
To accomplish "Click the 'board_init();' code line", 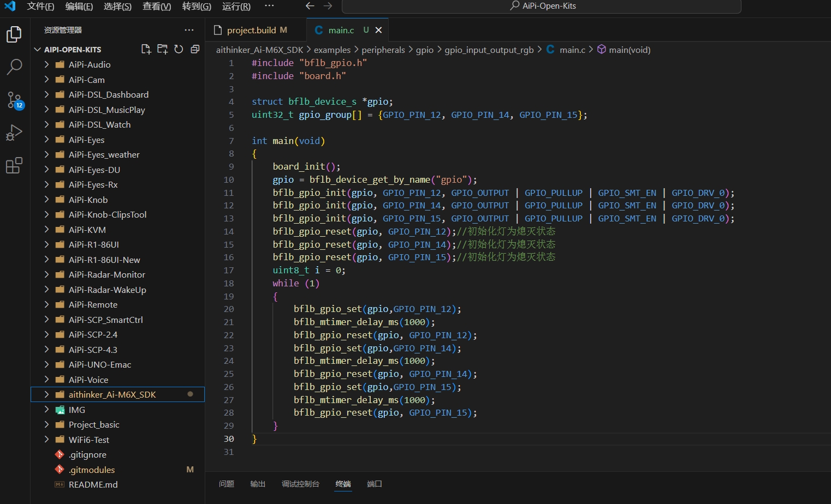I will pos(306,166).
